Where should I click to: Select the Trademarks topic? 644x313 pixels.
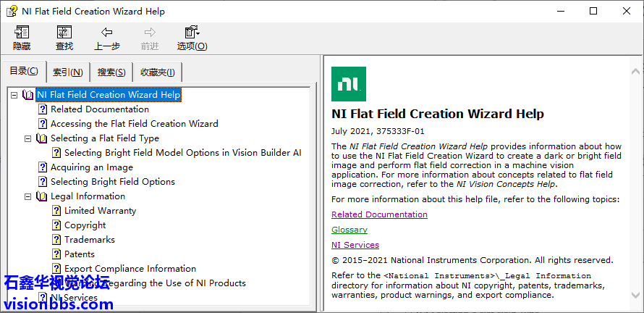coord(90,240)
